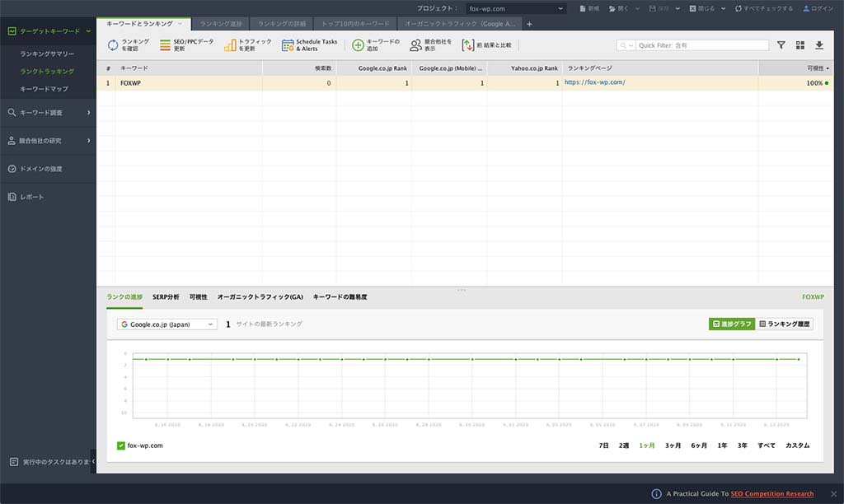Follow the SEO Competition Research link

coord(771,494)
